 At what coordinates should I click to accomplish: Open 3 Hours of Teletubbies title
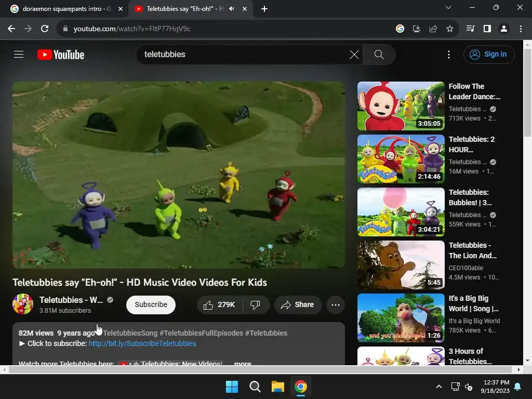tap(470, 356)
